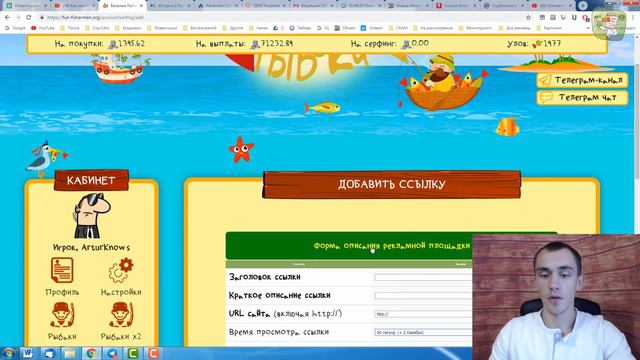The image size is (640, 360).
Task: Open the Кошельки bookmark folder
Action: (x=129, y=28)
